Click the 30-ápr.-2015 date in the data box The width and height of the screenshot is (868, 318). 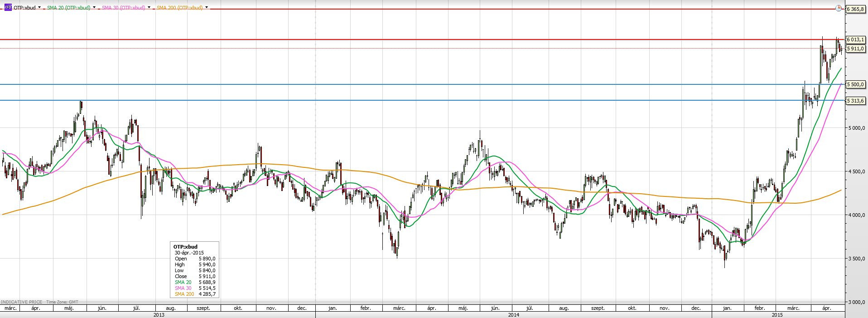point(189,253)
